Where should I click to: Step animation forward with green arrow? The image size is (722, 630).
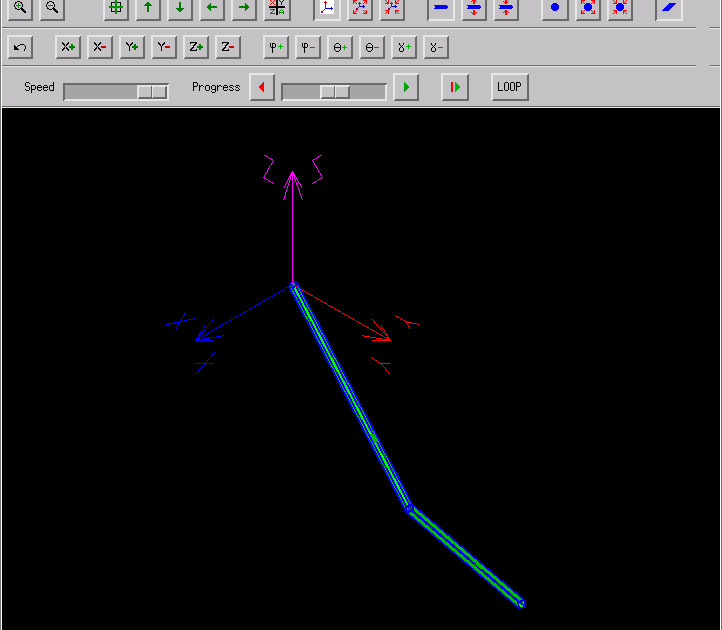point(406,87)
